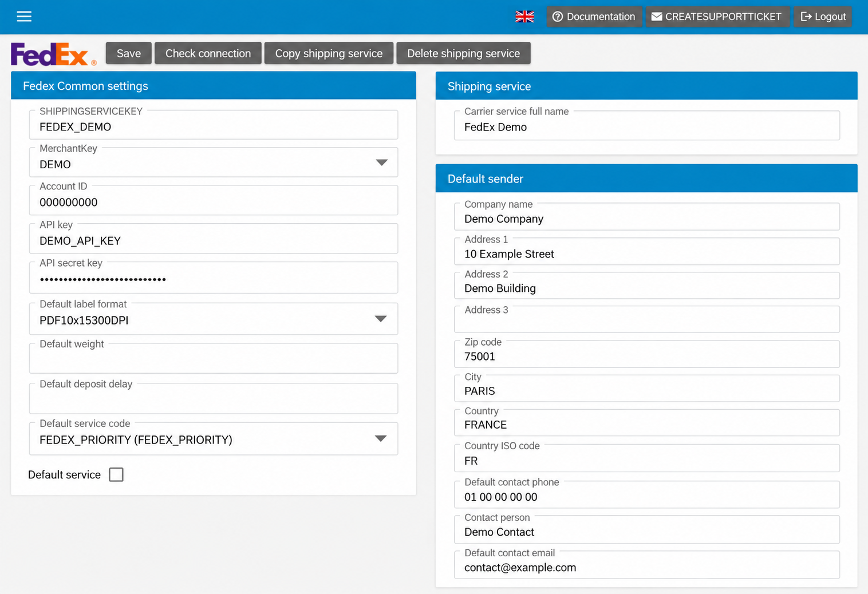Image resolution: width=868 pixels, height=594 pixels.
Task: Change language via UK flag icon
Action: pyautogui.click(x=524, y=17)
